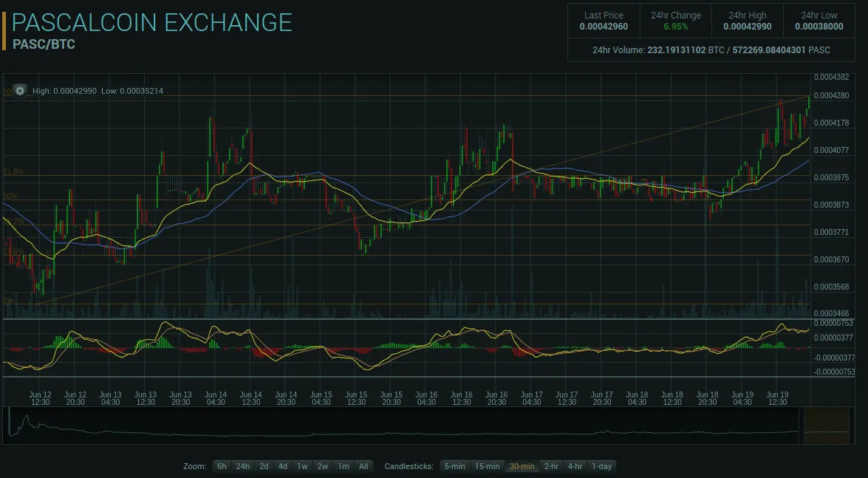Screen dimensions: 868x478
Task: Click the Jun 14 12:30 time label
Action: click(250, 398)
